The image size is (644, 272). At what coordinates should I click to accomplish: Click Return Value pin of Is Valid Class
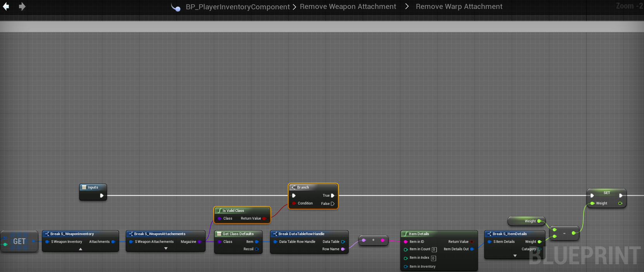tap(264, 218)
